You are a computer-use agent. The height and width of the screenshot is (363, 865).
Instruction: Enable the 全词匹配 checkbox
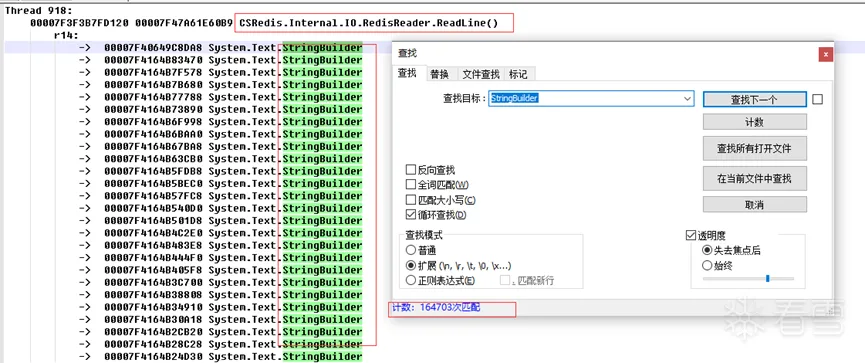coord(410,185)
